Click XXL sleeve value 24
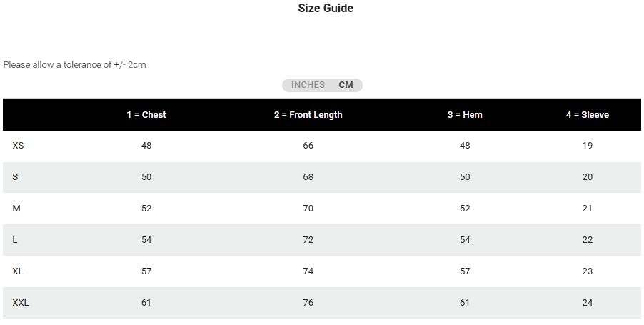The image size is (644, 325). [x=587, y=303]
